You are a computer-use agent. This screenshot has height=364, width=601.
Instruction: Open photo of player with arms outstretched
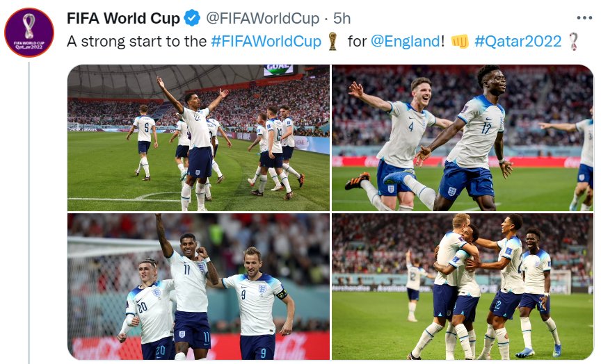pyautogui.click(x=198, y=138)
